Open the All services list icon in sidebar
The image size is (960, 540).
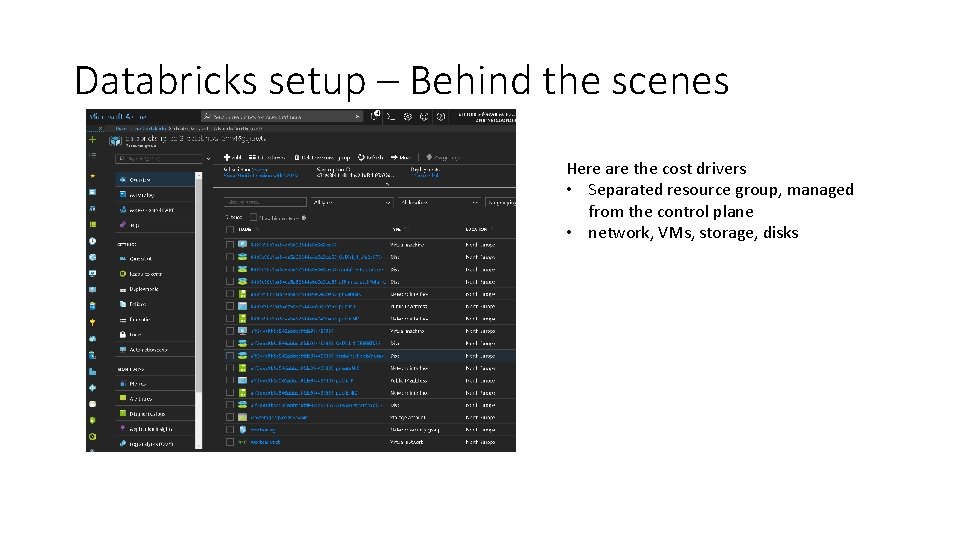coord(92,155)
